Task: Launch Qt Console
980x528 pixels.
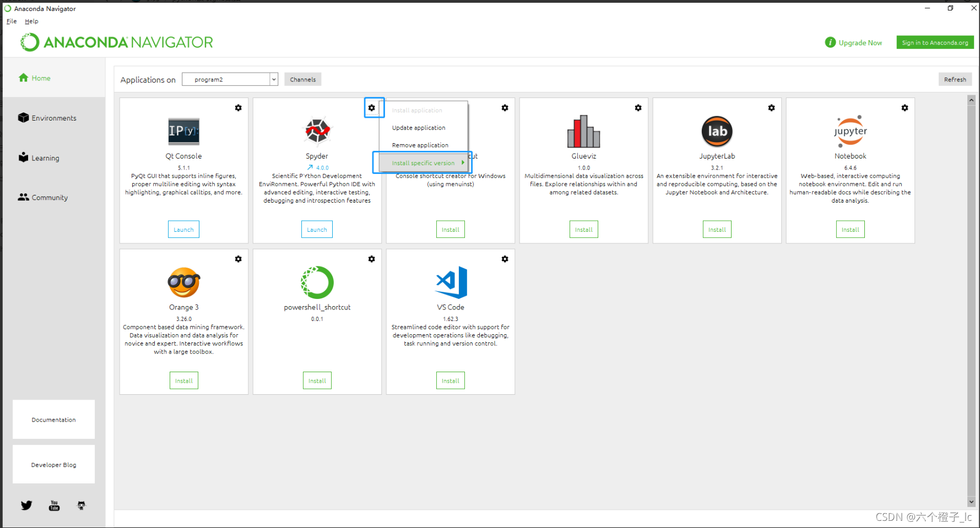Action: (x=183, y=230)
